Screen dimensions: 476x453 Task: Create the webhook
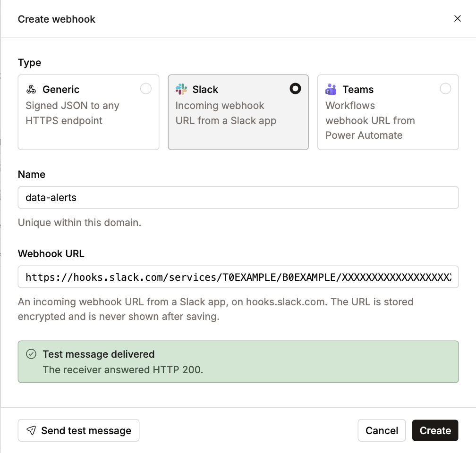coord(435,430)
